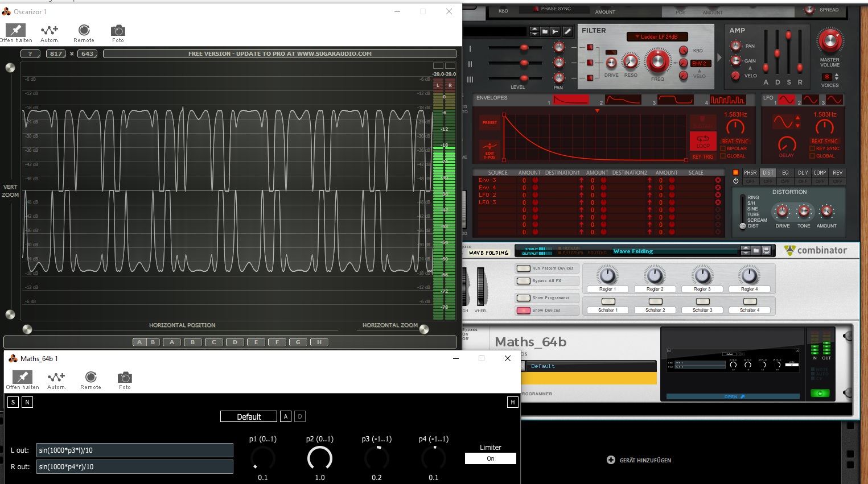This screenshot has width=868, height=484.
Task: Toggle the Limiter On button in Maths_64b
Action: click(x=491, y=458)
